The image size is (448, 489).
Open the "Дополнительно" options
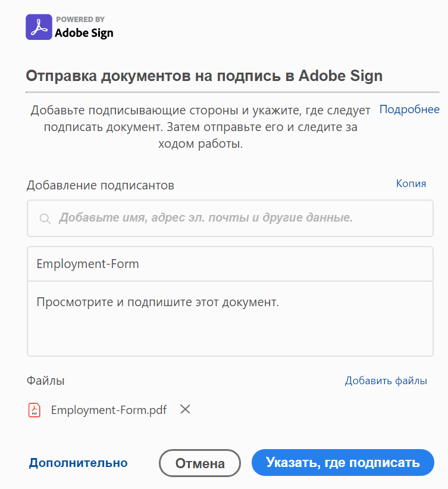pyautogui.click(x=78, y=463)
